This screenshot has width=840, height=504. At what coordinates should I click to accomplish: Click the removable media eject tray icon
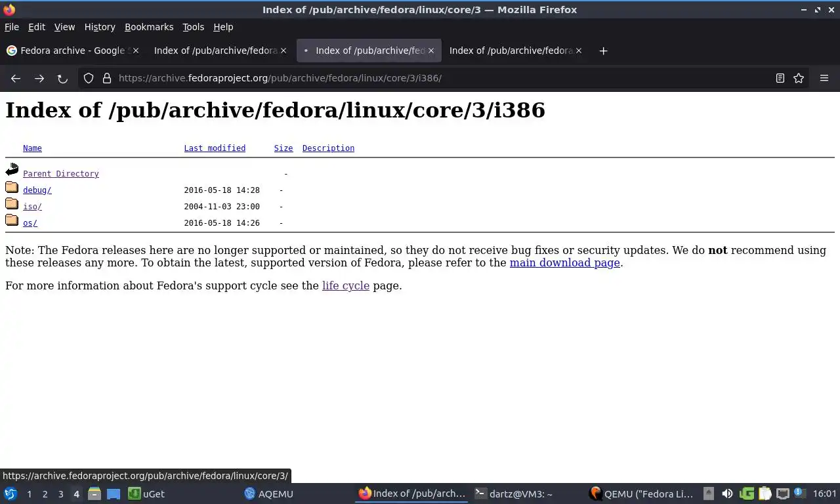[709, 493]
